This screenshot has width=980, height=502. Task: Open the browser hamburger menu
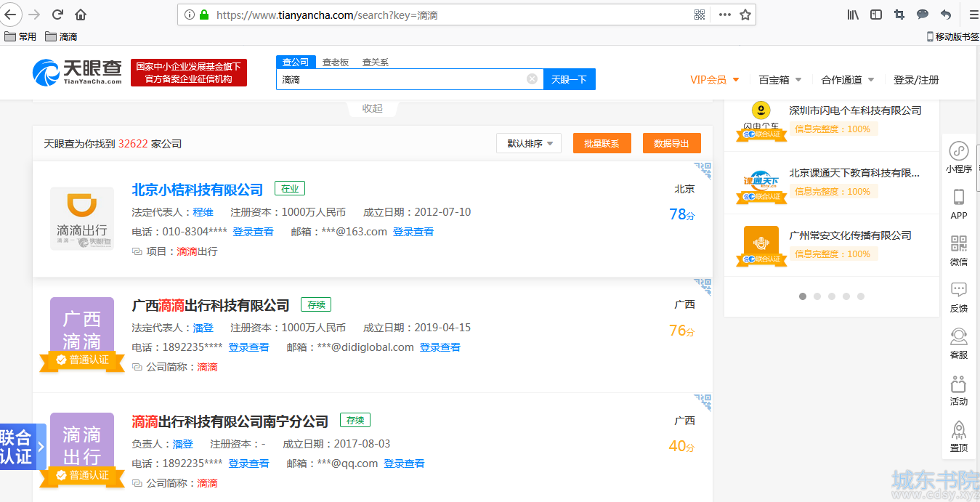973,15
